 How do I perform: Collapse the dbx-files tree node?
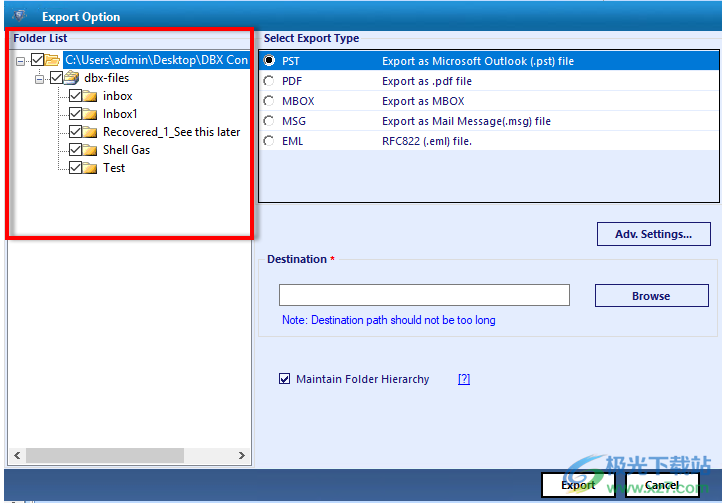coord(40,79)
